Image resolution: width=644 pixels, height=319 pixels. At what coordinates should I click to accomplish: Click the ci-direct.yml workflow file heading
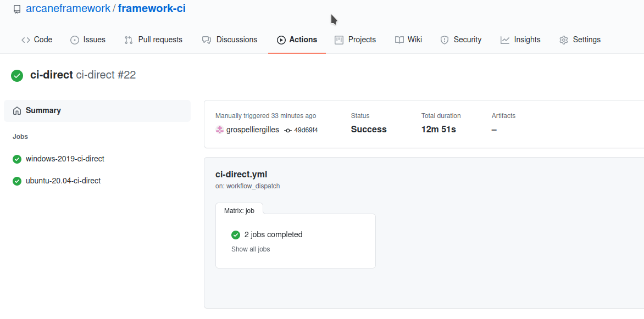(241, 174)
